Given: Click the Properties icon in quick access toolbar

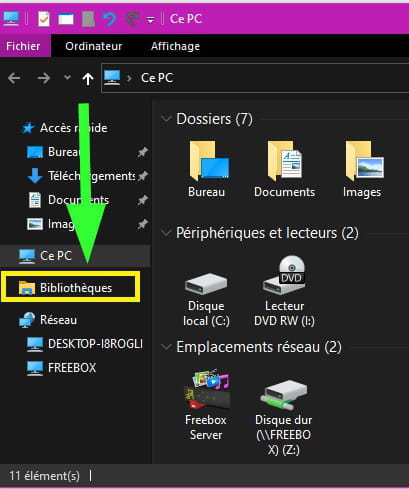Looking at the screenshot, I should 44,19.
